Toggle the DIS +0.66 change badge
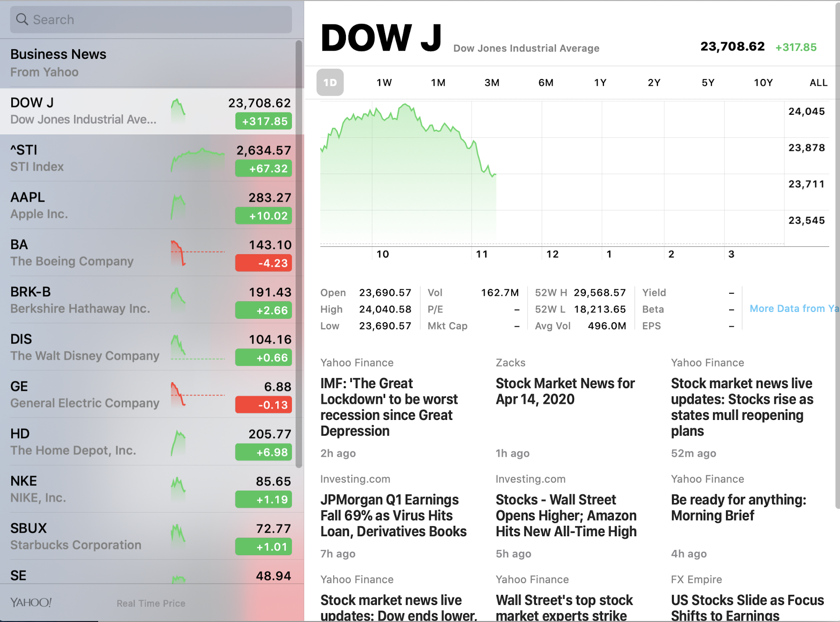The image size is (840, 622). coord(263,358)
